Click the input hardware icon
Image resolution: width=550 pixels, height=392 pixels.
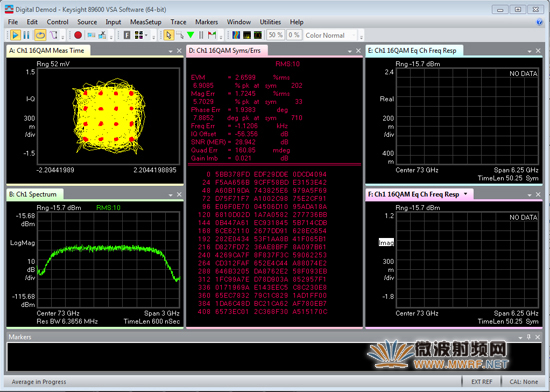pyautogui.click(x=91, y=35)
